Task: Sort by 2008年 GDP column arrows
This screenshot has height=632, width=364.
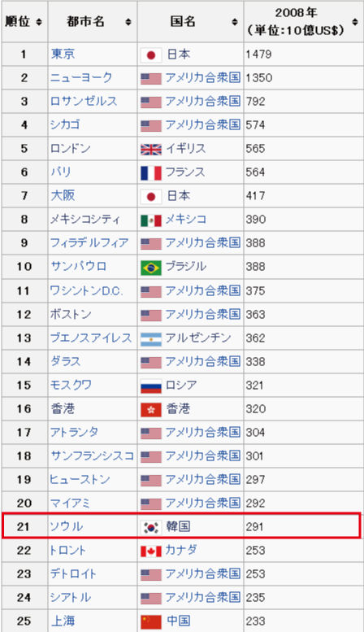Action: 355,22
